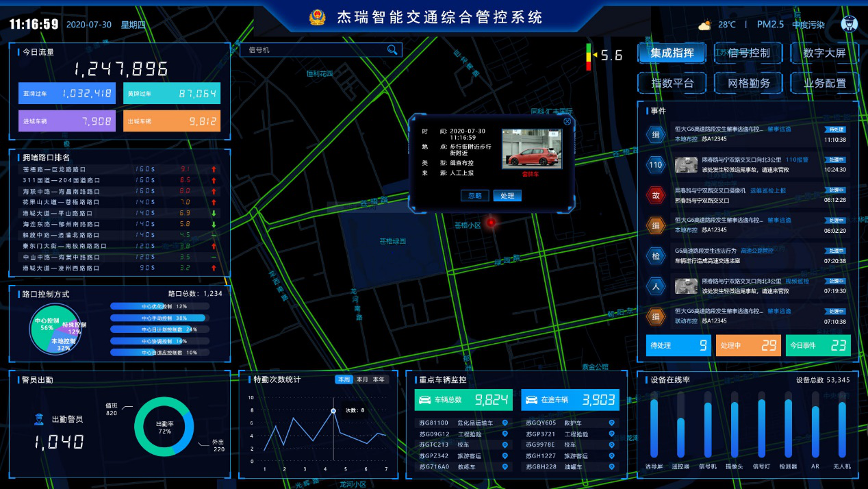Click the 诱导屏 online-rate bar
The image size is (868, 489).
pos(654,425)
